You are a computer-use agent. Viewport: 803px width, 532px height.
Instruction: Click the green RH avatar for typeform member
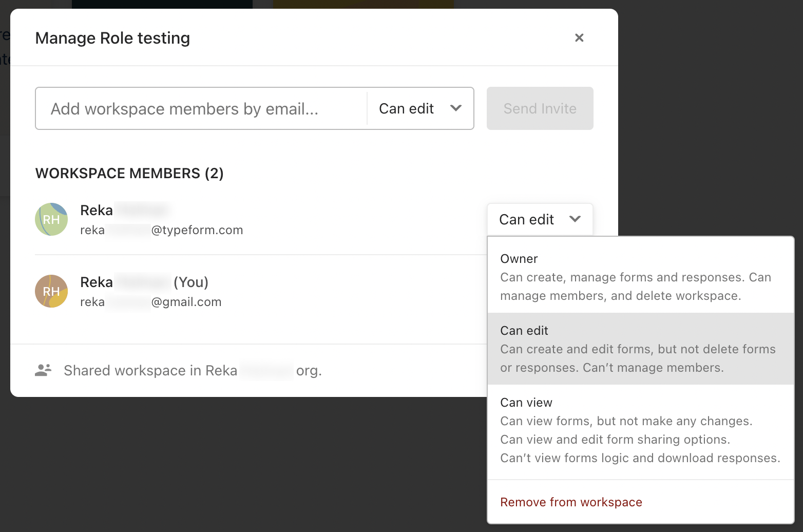(x=51, y=219)
